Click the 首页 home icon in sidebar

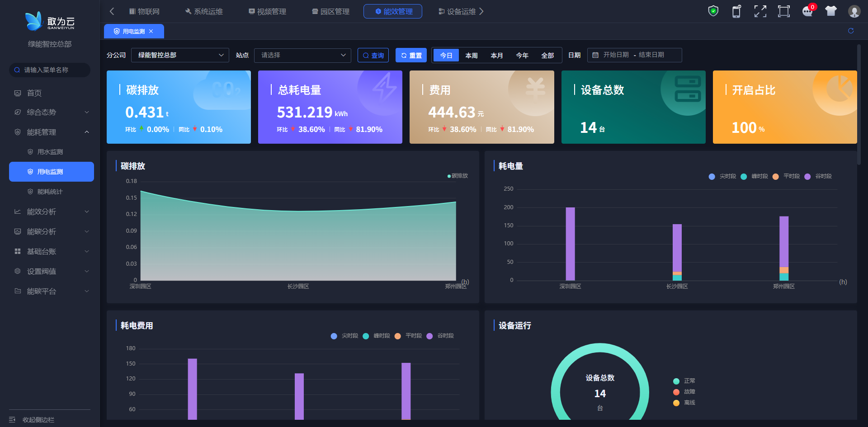(18, 93)
